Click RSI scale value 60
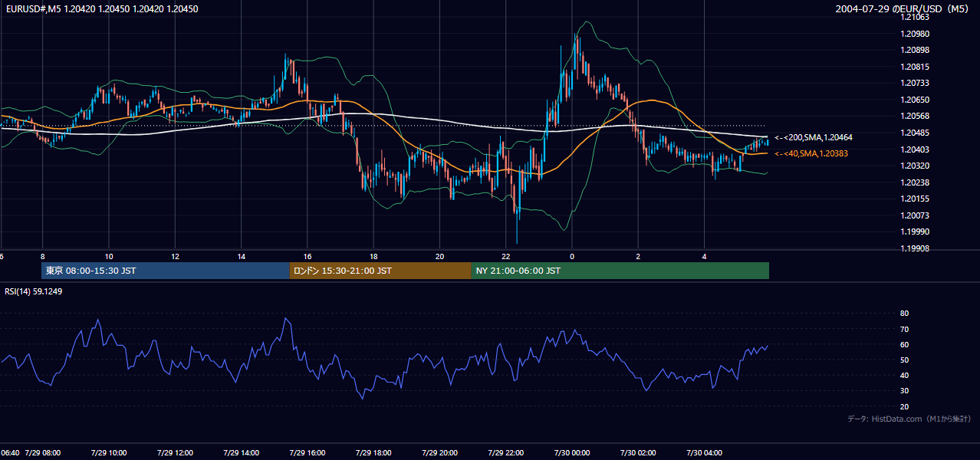The width and height of the screenshot is (980, 460). tap(904, 344)
